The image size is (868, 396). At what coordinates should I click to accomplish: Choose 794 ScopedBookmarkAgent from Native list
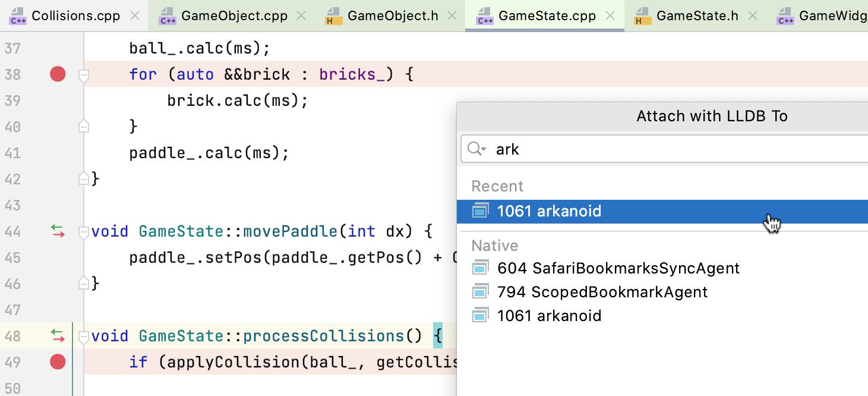pos(602,292)
